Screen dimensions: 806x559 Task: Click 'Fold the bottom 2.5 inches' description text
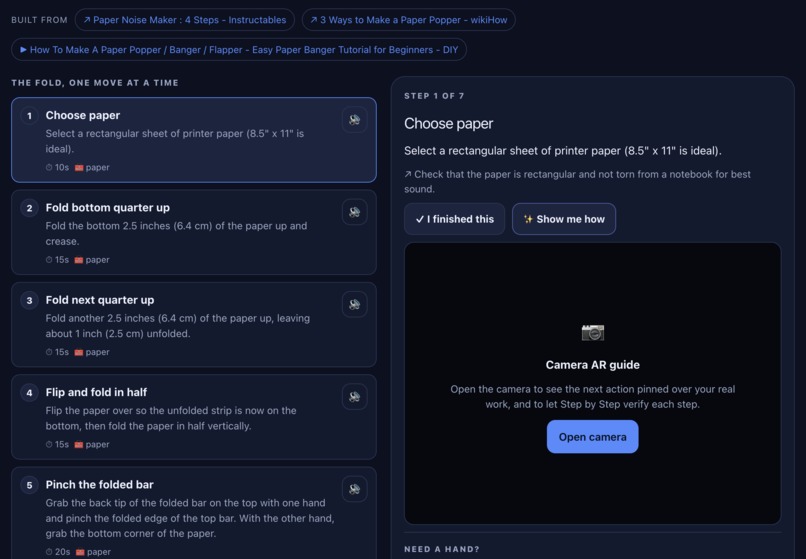click(x=176, y=233)
